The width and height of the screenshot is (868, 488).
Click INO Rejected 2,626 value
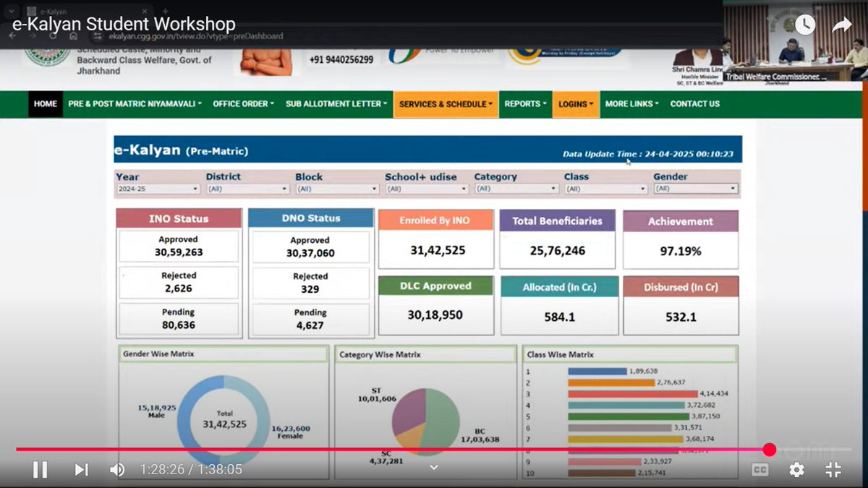(x=179, y=288)
